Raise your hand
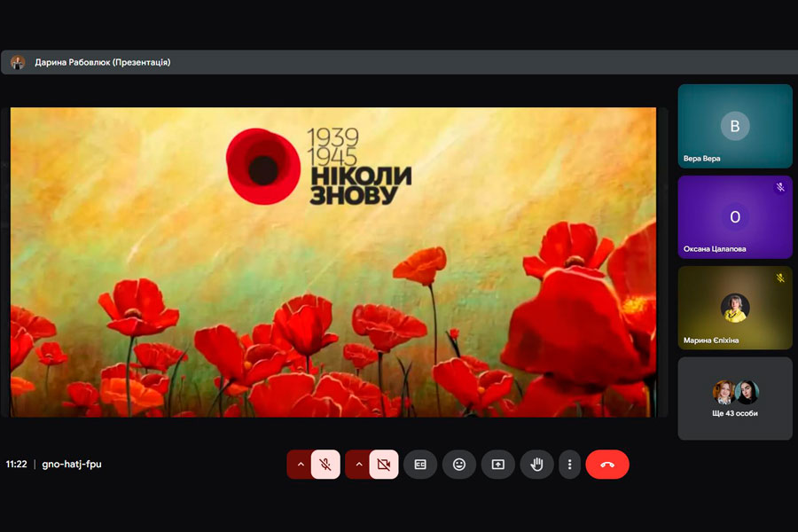The width and height of the screenshot is (798, 532). pyautogui.click(x=536, y=465)
